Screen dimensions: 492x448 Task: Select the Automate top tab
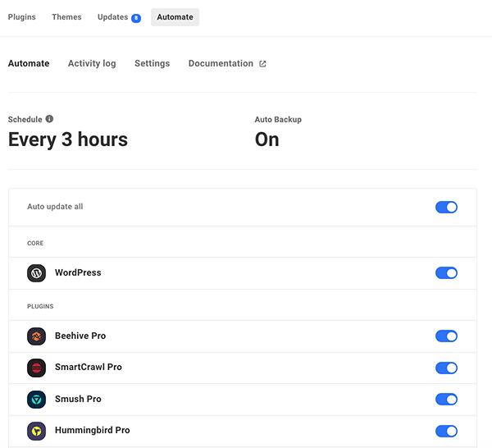[x=175, y=17]
